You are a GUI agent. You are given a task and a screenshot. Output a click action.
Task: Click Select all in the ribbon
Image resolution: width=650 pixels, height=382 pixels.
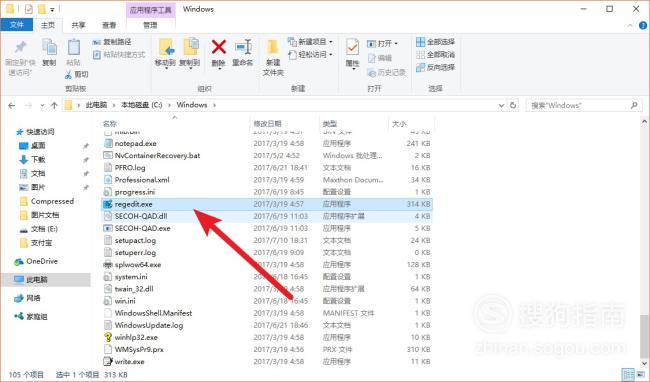435,42
